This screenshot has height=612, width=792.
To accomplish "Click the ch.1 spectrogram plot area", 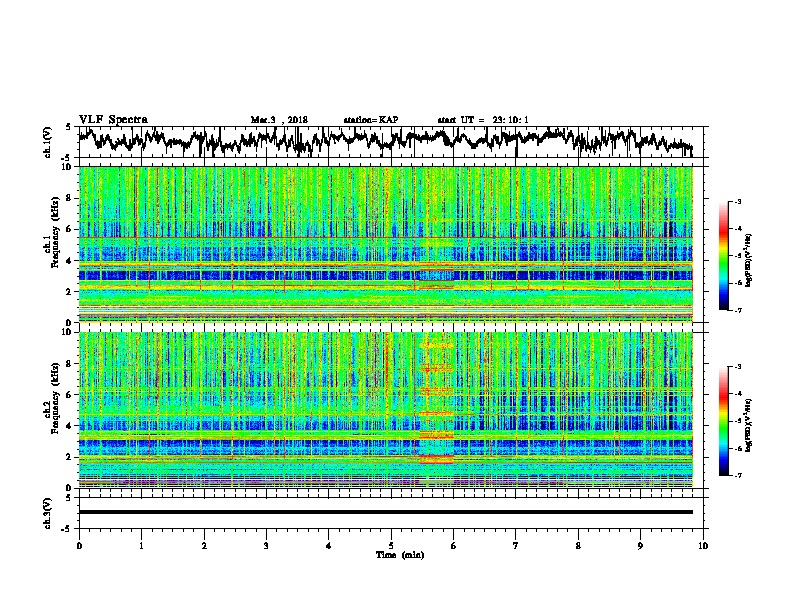I will pos(386,244).
